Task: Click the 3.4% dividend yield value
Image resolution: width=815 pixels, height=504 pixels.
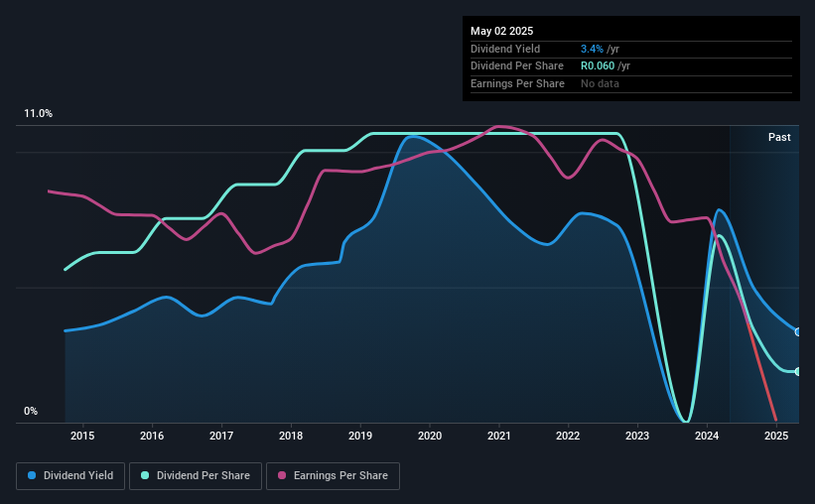Action: pyautogui.click(x=592, y=49)
